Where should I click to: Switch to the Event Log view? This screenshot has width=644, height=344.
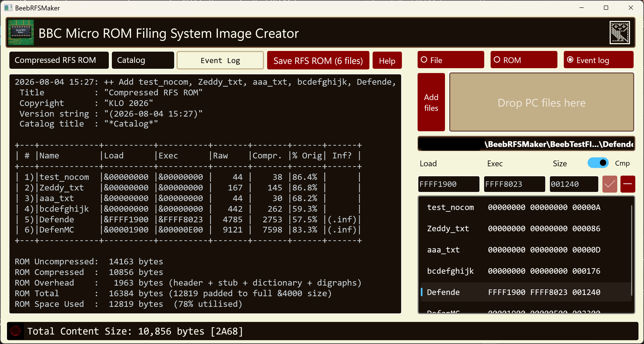pos(220,60)
